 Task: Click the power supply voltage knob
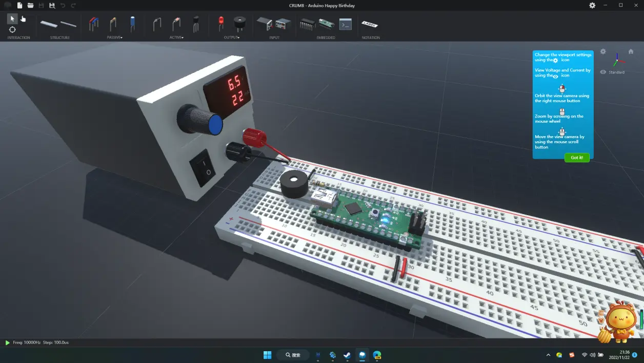click(x=200, y=120)
